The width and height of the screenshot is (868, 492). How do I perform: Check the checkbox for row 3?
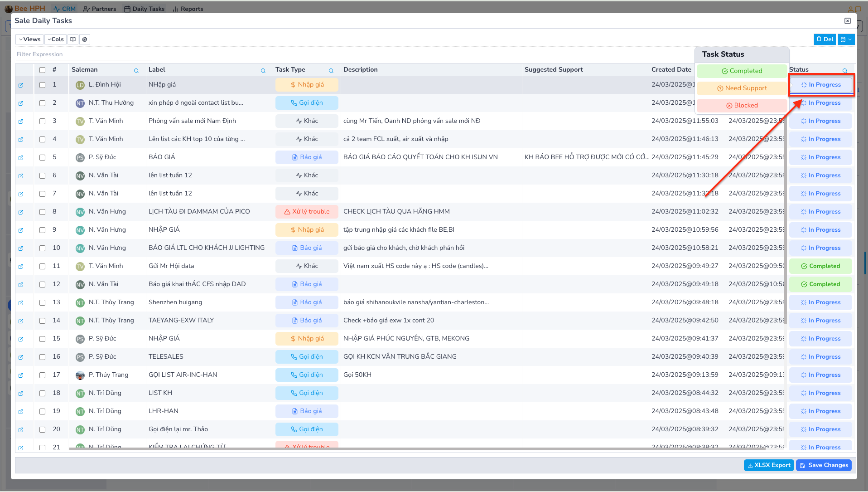42,121
